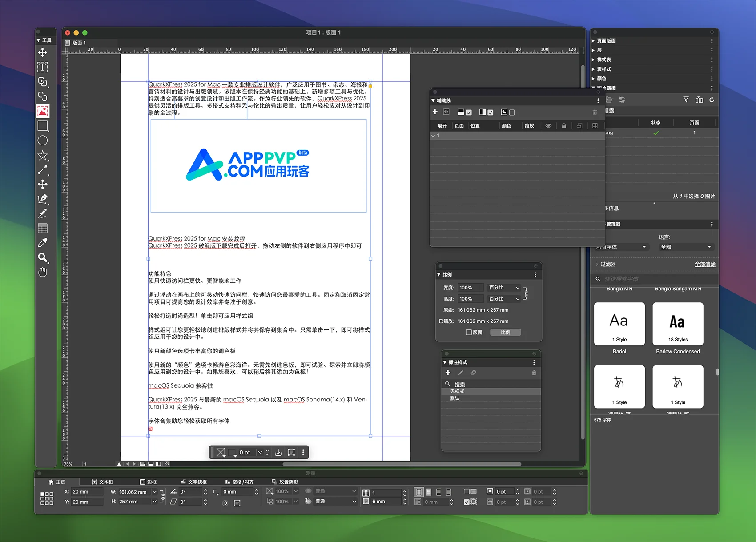Select the Oval Box tool

pos(43,141)
